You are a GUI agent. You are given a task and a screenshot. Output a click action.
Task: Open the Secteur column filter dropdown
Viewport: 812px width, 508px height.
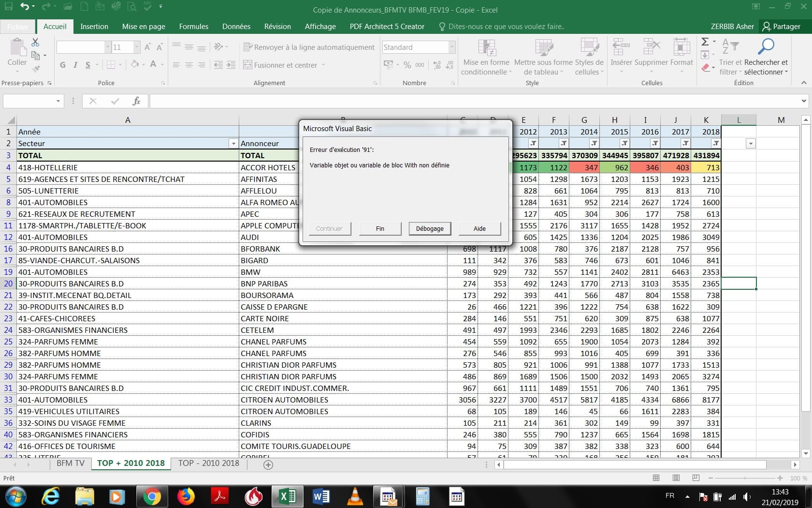click(x=233, y=144)
